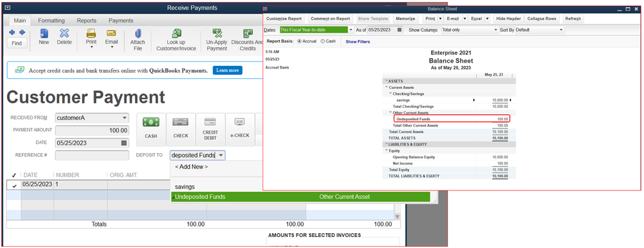
Task: Select e-CHECK payment method
Action: pos(240,129)
